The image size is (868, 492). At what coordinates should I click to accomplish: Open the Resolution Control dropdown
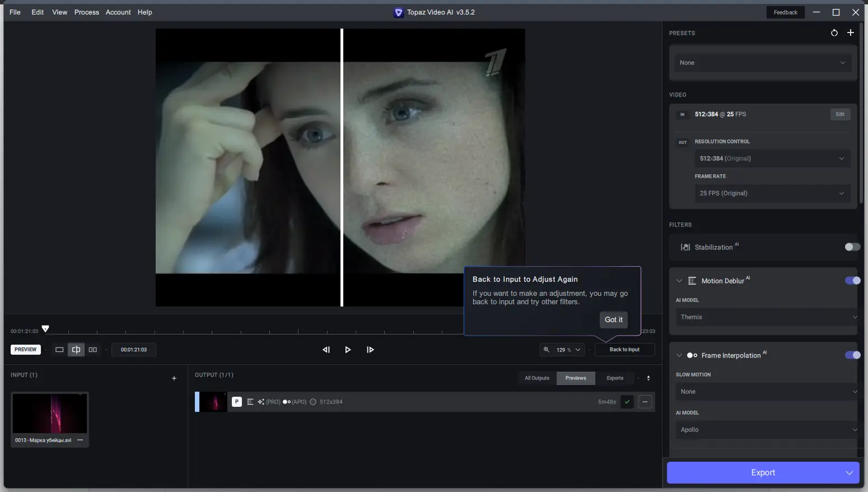tap(772, 159)
